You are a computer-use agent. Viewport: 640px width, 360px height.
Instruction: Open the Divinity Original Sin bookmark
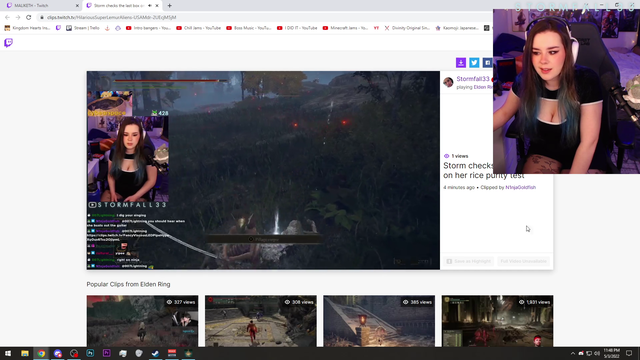[407, 28]
